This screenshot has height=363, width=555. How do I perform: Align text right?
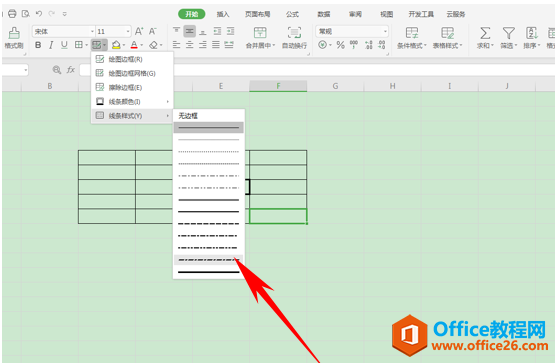(x=203, y=45)
